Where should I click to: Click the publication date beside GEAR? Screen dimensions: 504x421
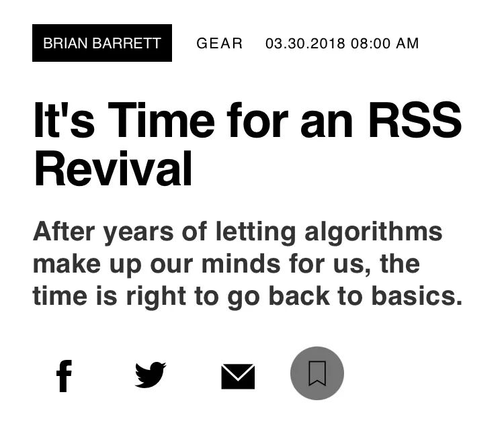(x=342, y=44)
